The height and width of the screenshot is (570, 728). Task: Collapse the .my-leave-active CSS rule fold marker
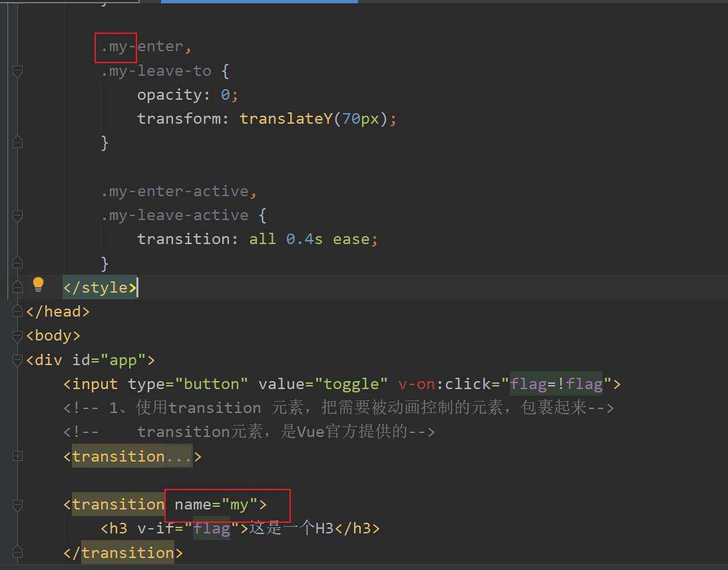click(17, 215)
